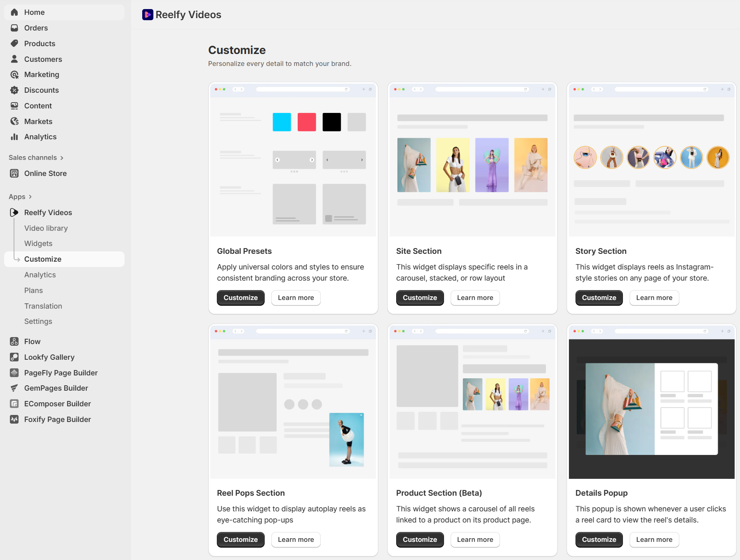Click the Reelfy Videos header logo
This screenshot has width=740, height=560.
click(x=148, y=15)
